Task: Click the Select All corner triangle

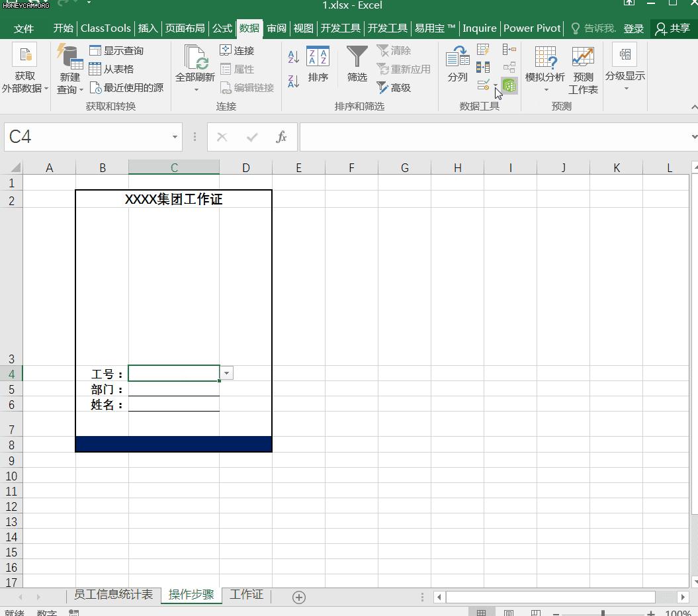Action: (x=16, y=167)
